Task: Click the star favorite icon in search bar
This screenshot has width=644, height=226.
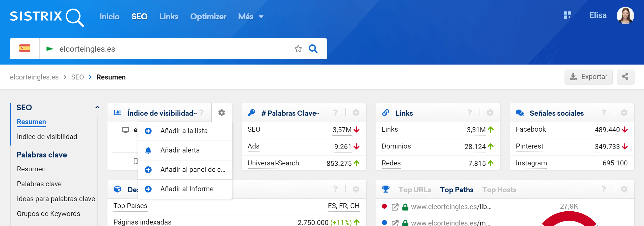Action: tap(298, 49)
